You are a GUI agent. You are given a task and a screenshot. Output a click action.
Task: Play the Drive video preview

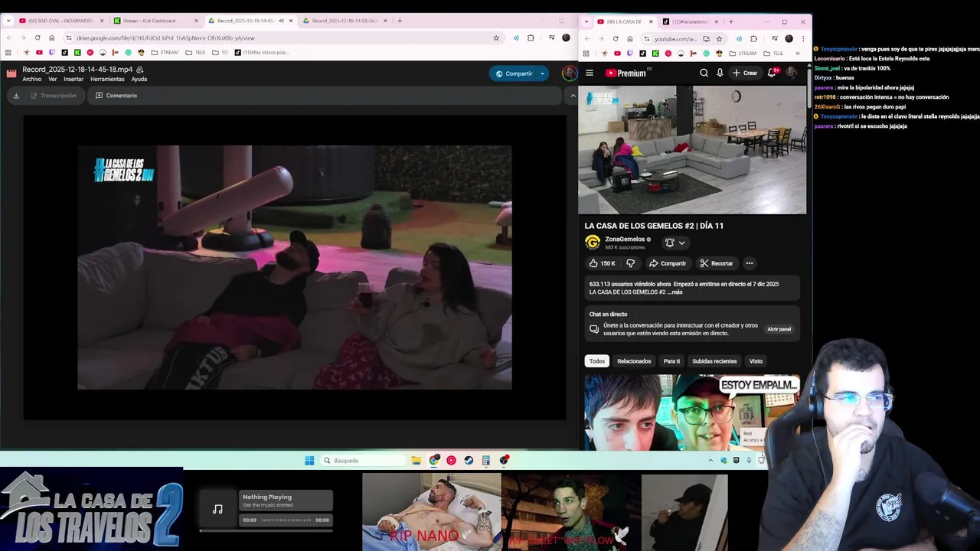click(295, 267)
